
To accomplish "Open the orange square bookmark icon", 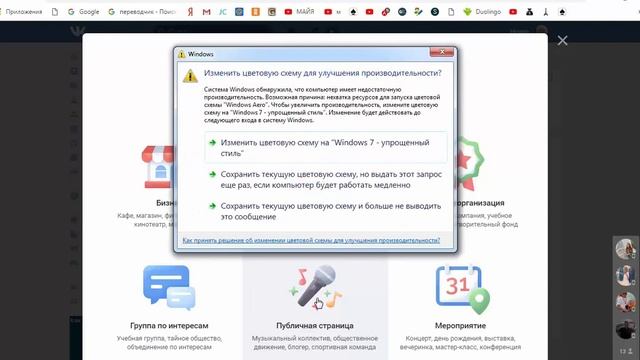I will click(256, 12).
